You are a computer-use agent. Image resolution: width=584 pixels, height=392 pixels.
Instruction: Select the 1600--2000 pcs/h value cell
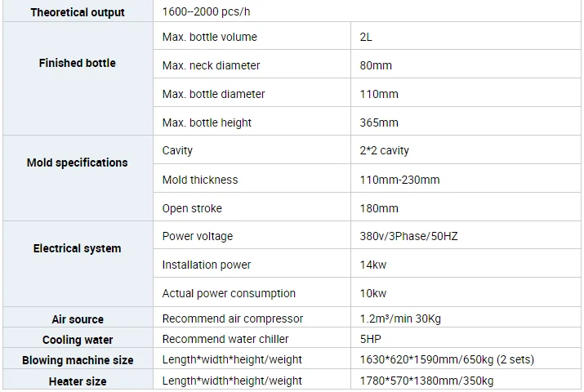coord(204,12)
